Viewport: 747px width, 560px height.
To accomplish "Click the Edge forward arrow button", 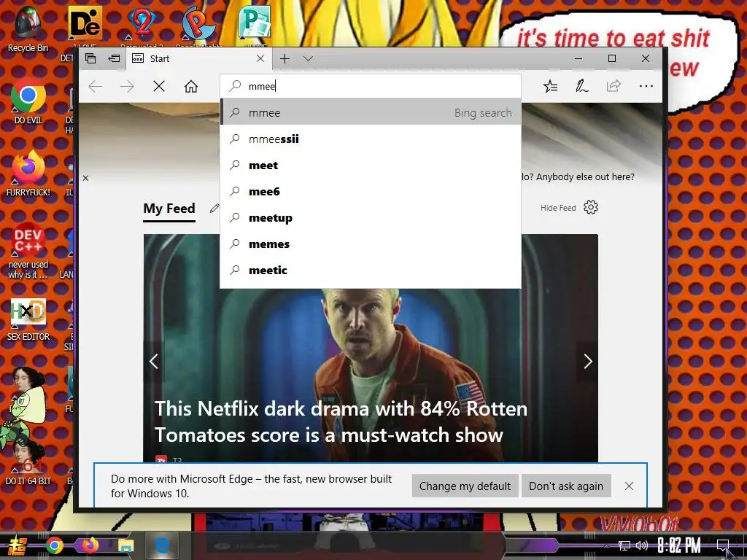I will click(127, 86).
